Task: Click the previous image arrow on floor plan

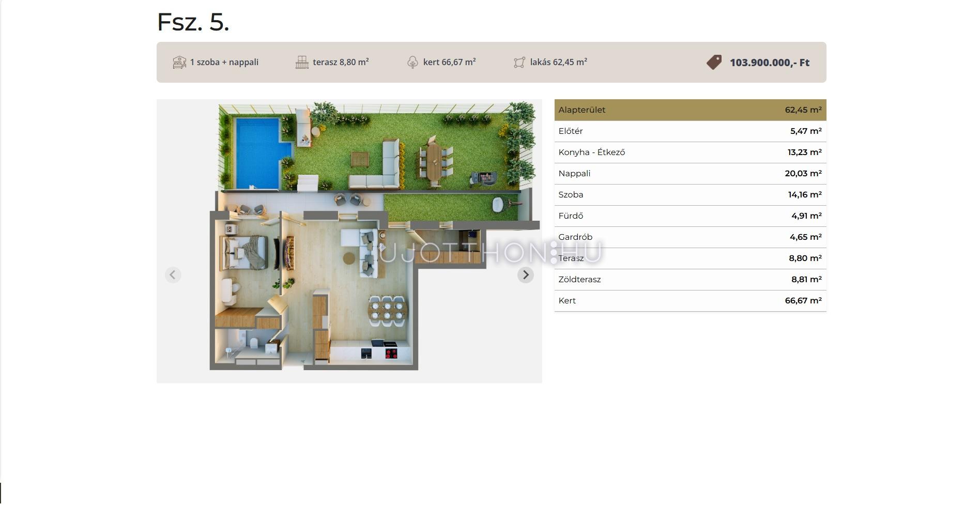Action: coord(173,275)
